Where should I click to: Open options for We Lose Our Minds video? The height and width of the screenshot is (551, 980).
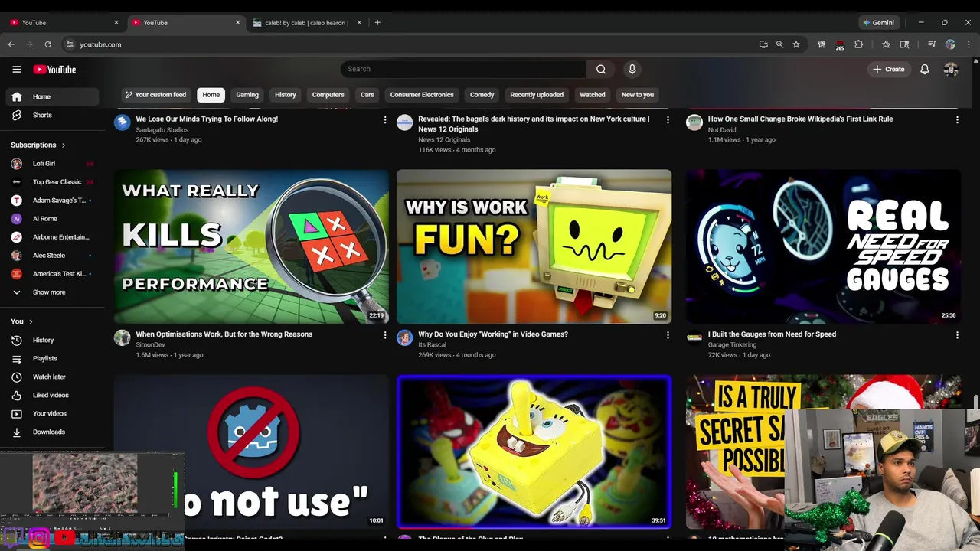click(385, 119)
